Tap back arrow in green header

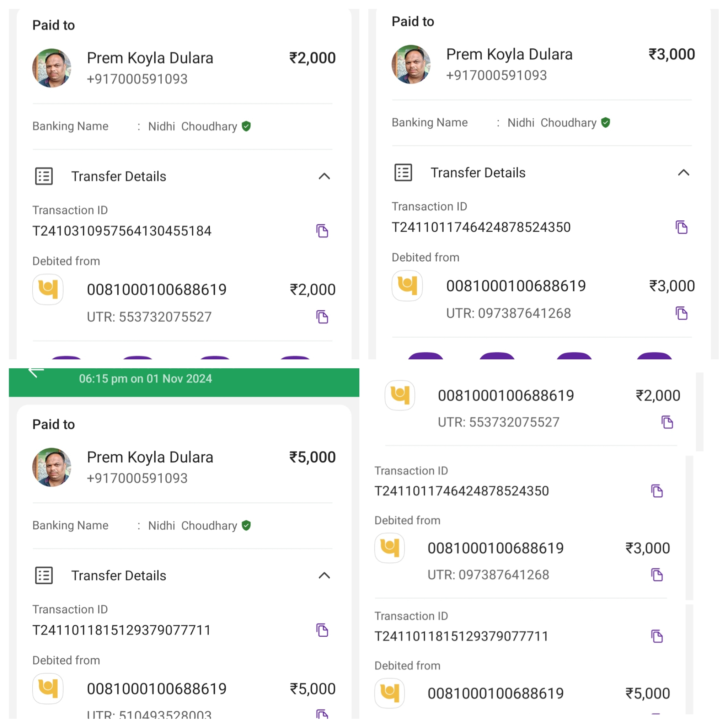[36, 372]
